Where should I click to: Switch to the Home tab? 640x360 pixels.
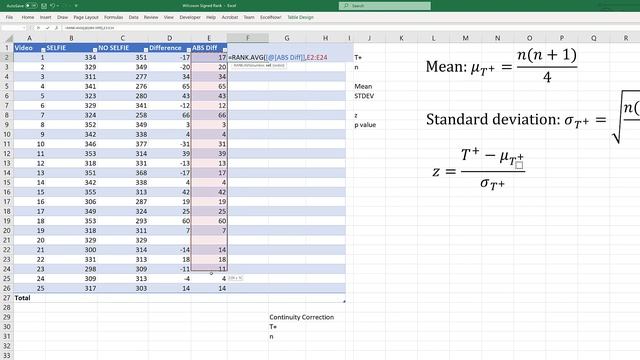[28, 17]
